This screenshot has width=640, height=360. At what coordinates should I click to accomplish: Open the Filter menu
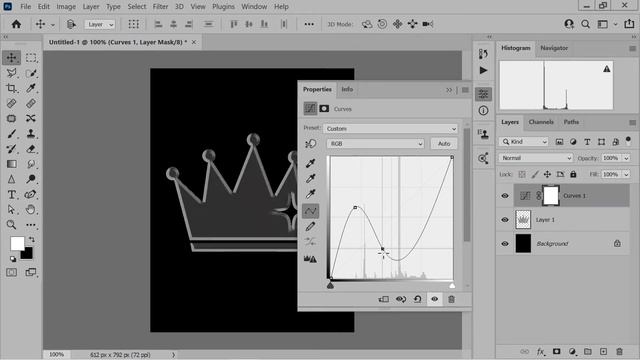[160, 7]
